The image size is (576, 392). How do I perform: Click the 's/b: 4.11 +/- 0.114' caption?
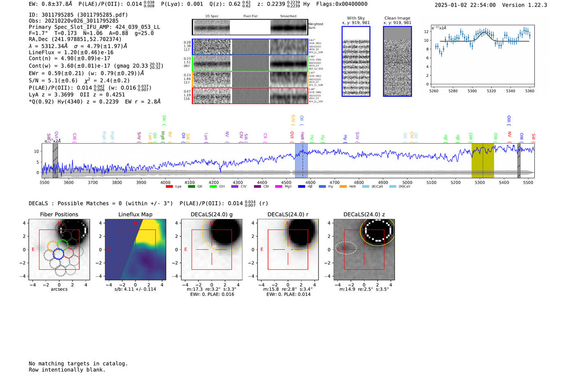coord(135,289)
